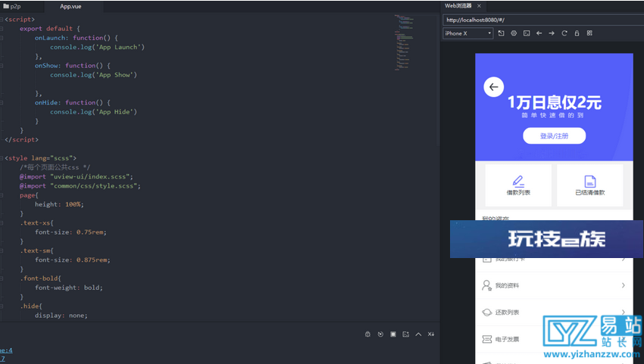Click the console.log('App Hide') line
The image size is (644, 364).
(93, 111)
